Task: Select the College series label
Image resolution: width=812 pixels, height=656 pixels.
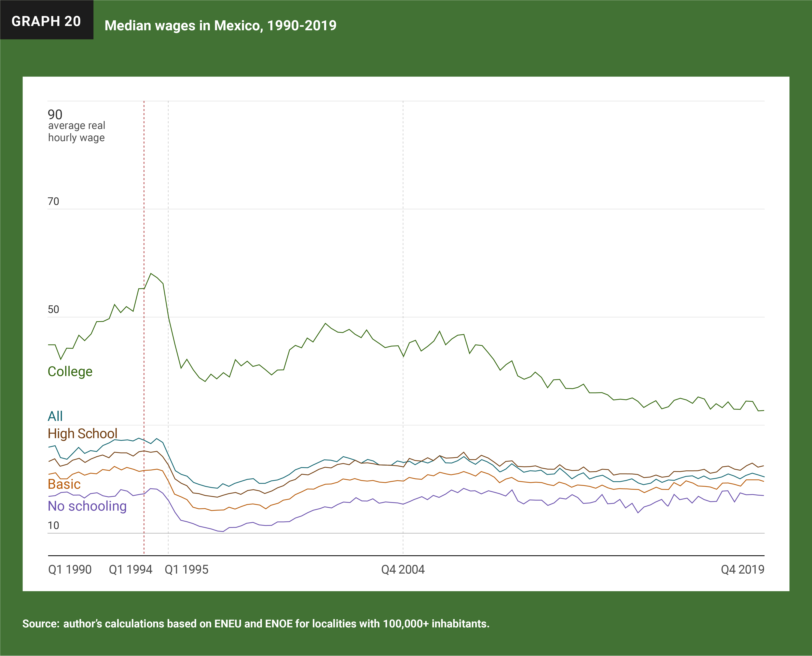Action: tap(70, 372)
